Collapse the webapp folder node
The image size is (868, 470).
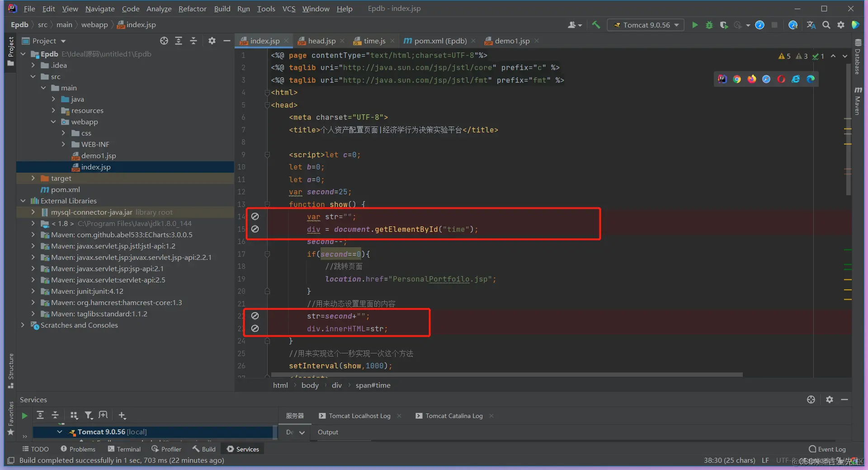pyautogui.click(x=53, y=122)
